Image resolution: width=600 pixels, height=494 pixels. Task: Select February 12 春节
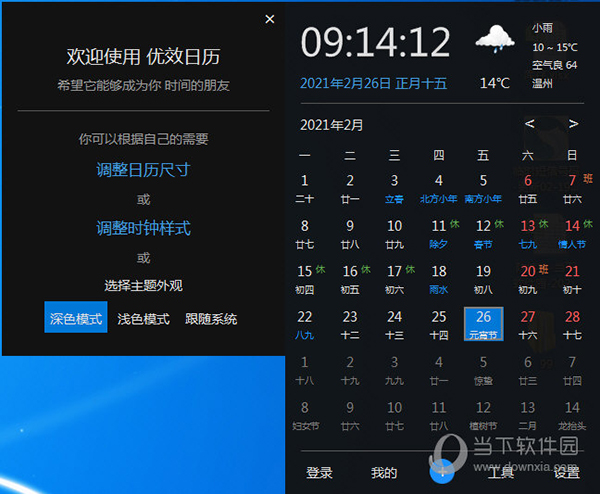(483, 234)
